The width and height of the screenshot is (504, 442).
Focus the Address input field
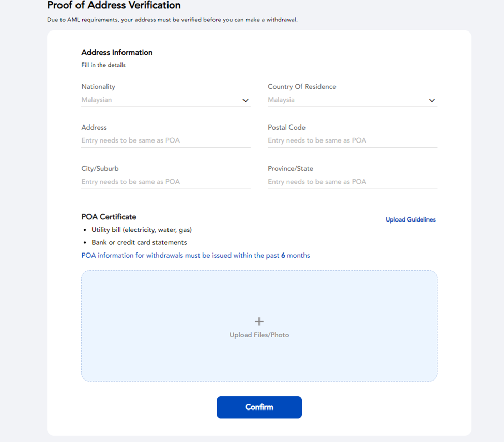166,140
